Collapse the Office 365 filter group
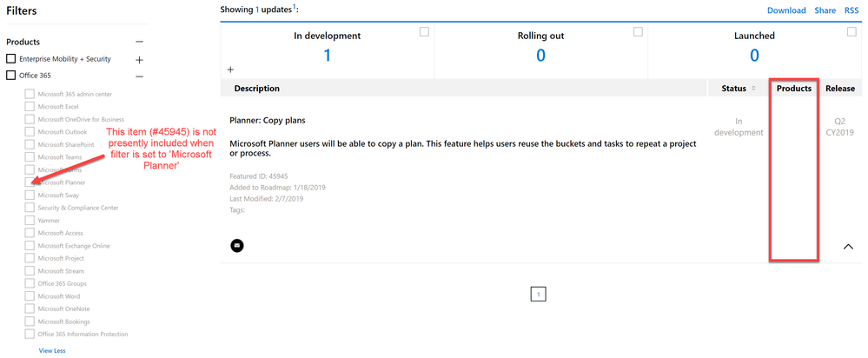868x358 pixels. click(x=140, y=76)
